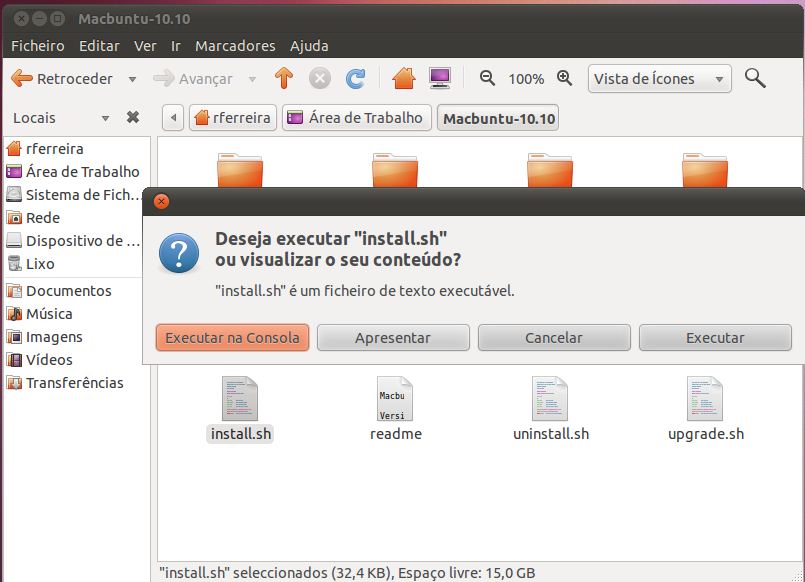Open the Vista de Ícones dropdown
The height and width of the screenshot is (582, 805).
pyautogui.click(x=659, y=79)
